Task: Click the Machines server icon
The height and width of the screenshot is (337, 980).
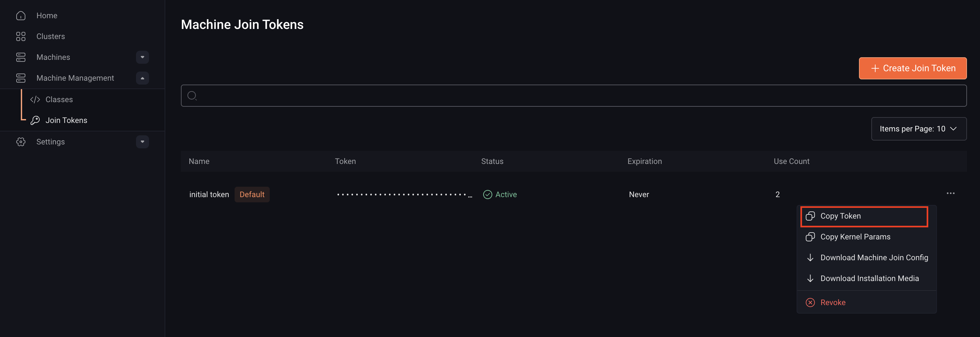Action: click(20, 57)
